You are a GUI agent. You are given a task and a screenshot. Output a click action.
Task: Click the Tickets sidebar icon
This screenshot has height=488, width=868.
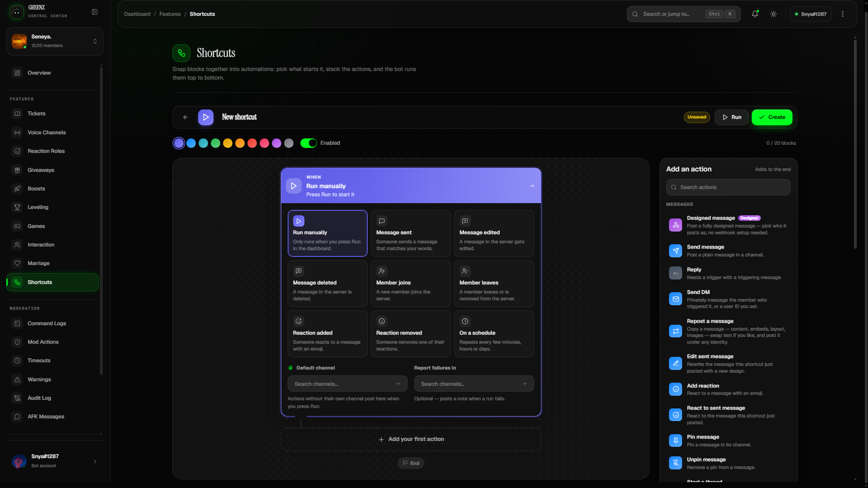coord(17,114)
